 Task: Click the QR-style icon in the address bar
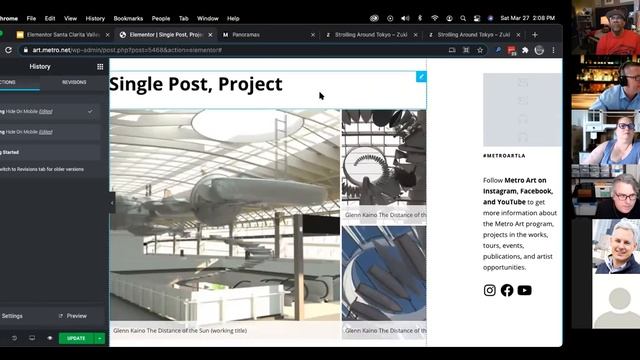pyautogui.click(x=466, y=50)
